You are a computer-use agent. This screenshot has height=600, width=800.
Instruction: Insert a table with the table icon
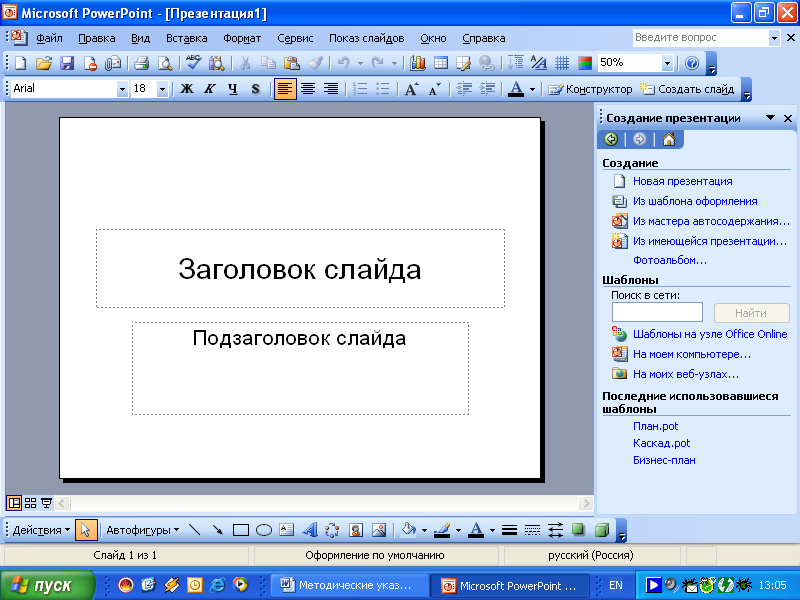tap(440, 63)
